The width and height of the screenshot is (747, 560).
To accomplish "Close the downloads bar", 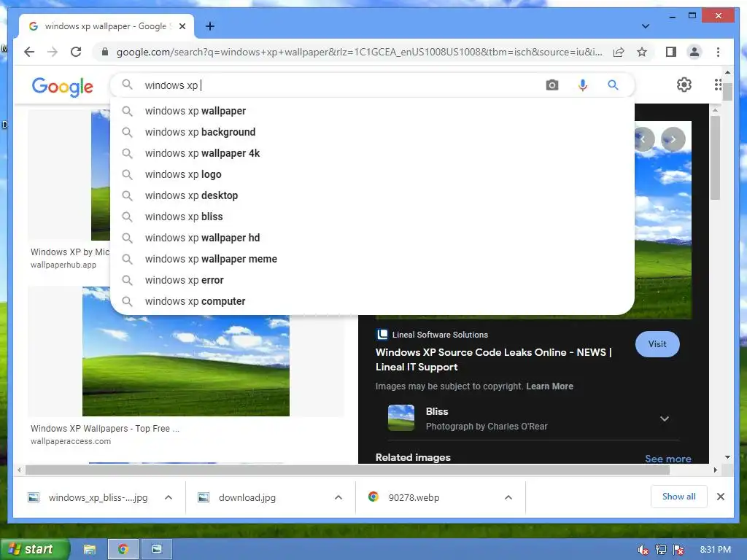I will (720, 497).
